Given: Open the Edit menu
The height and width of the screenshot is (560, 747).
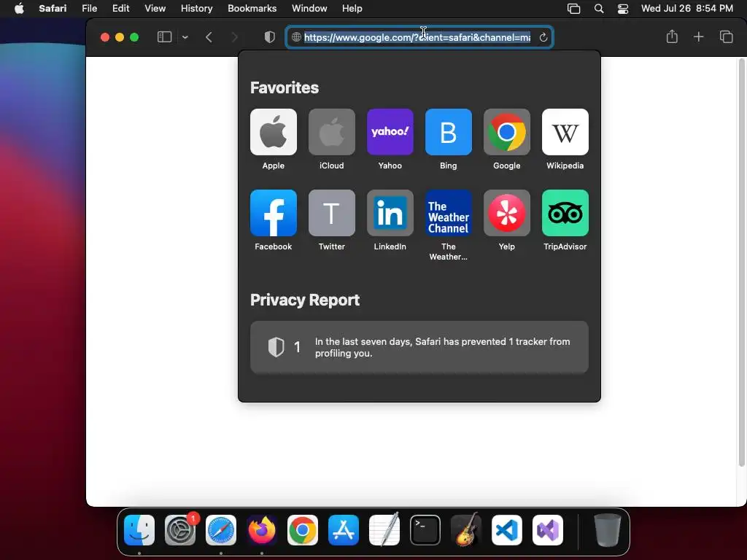Looking at the screenshot, I should click(x=120, y=8).
